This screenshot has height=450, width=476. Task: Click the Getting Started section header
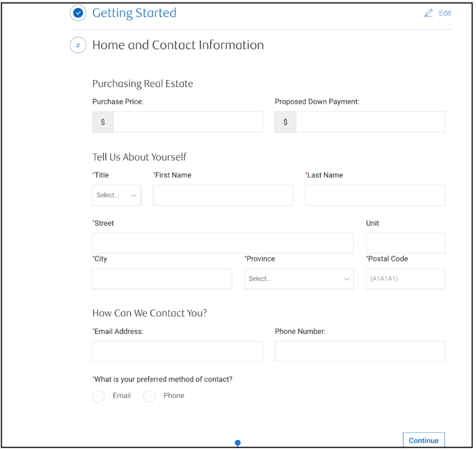point(134,13)
